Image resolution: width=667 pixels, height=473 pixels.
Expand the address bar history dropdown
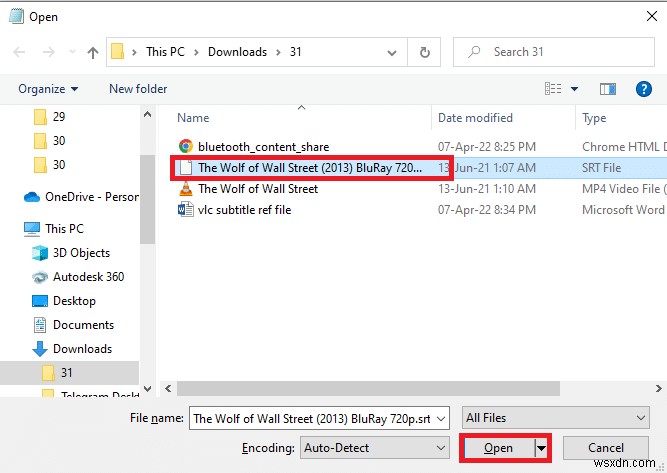pyautogui.click(x=392, y=53)
